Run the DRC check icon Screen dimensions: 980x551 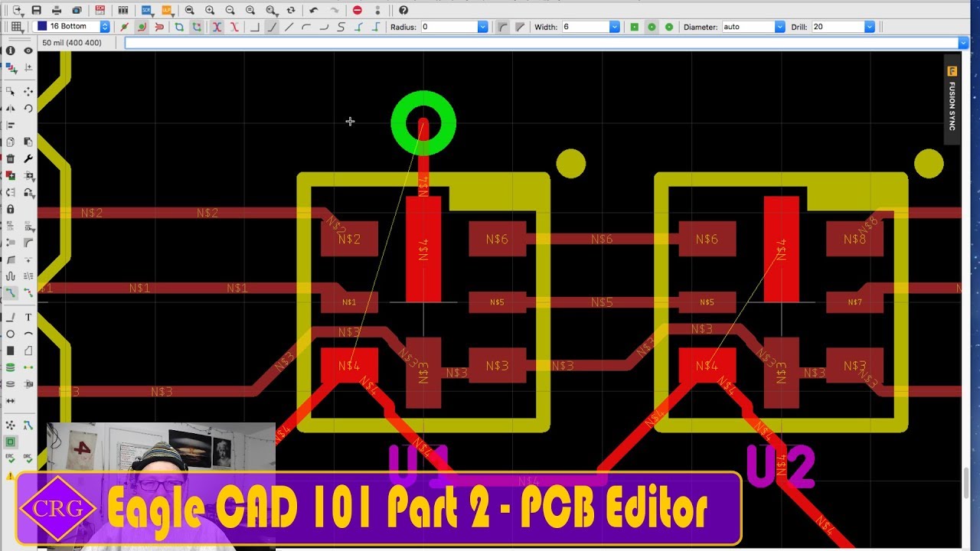pos(28,458)
